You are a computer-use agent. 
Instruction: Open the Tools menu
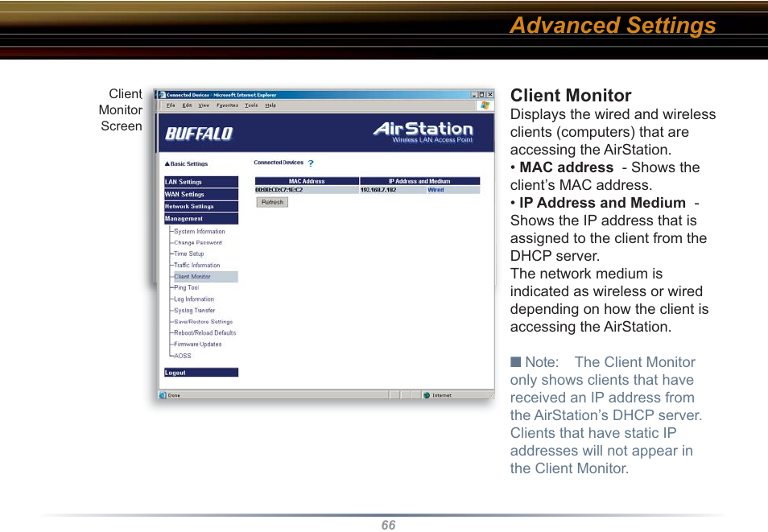pos(251,105)
